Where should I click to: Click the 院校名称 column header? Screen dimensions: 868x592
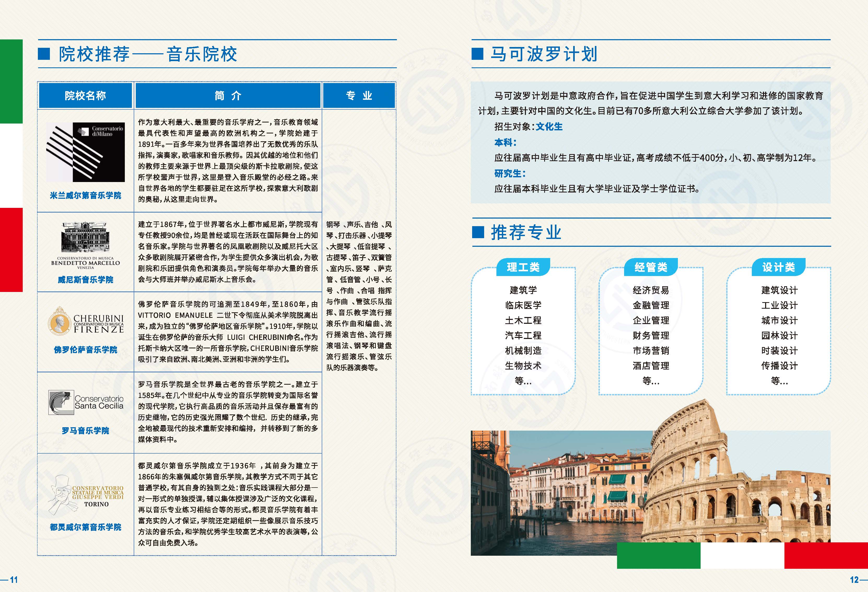[x=85, y=96]
